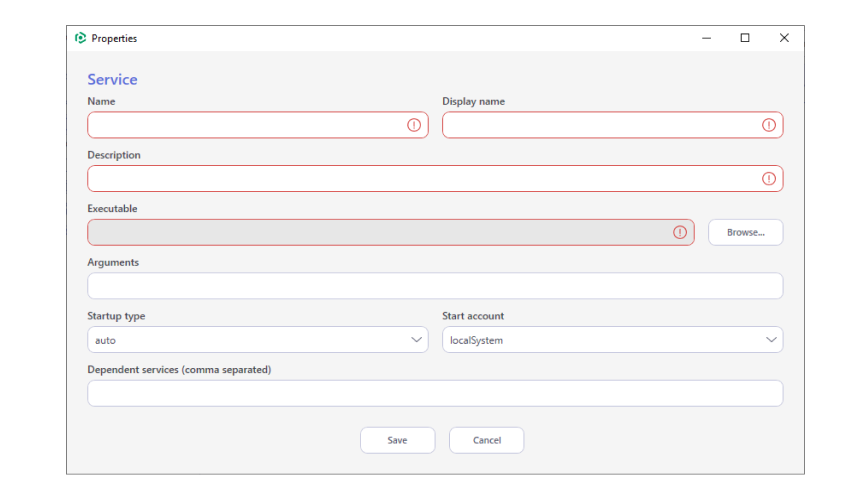Screen dimensions: 865x500
Task: Close the Properties window
Action: click(x=784, y=38)
